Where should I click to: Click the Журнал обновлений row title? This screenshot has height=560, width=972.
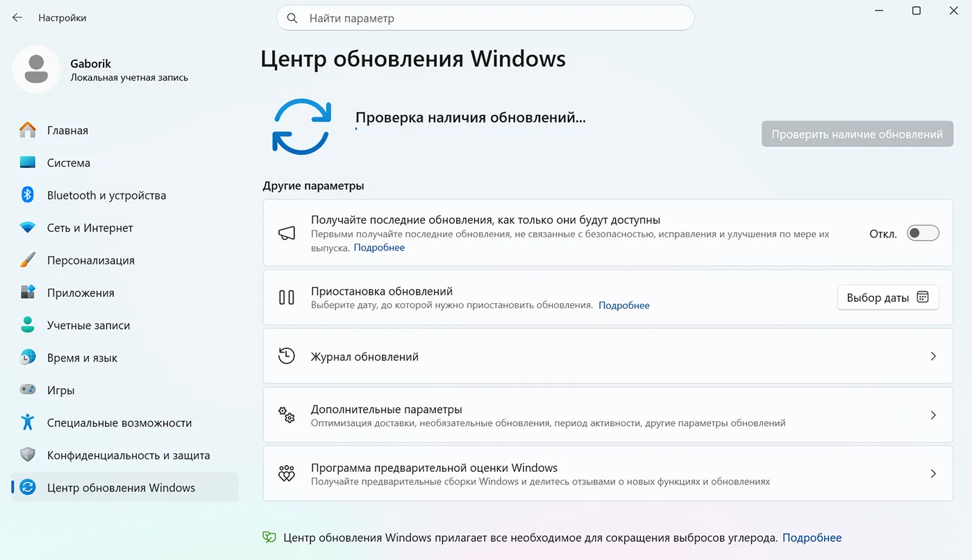pos(364,357)
